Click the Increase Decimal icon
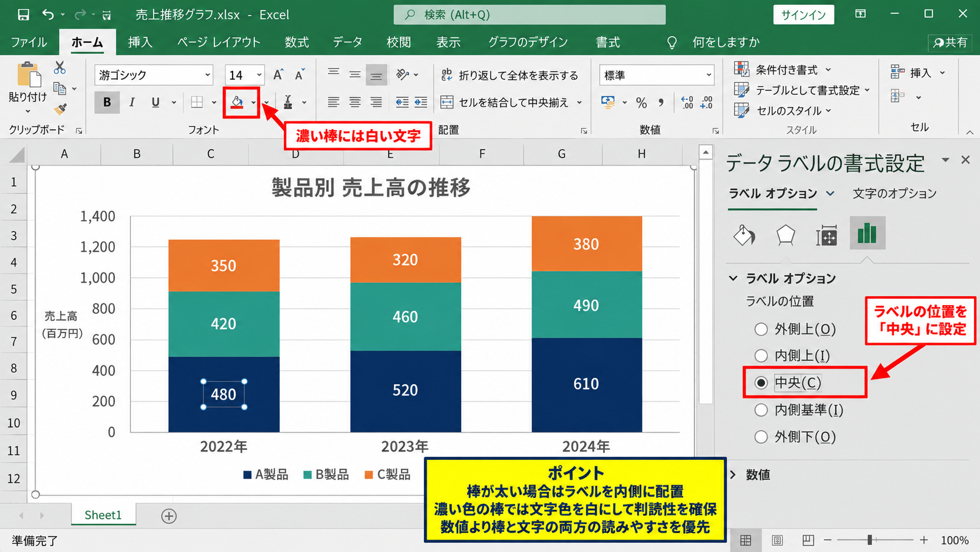 pos(687,103)
